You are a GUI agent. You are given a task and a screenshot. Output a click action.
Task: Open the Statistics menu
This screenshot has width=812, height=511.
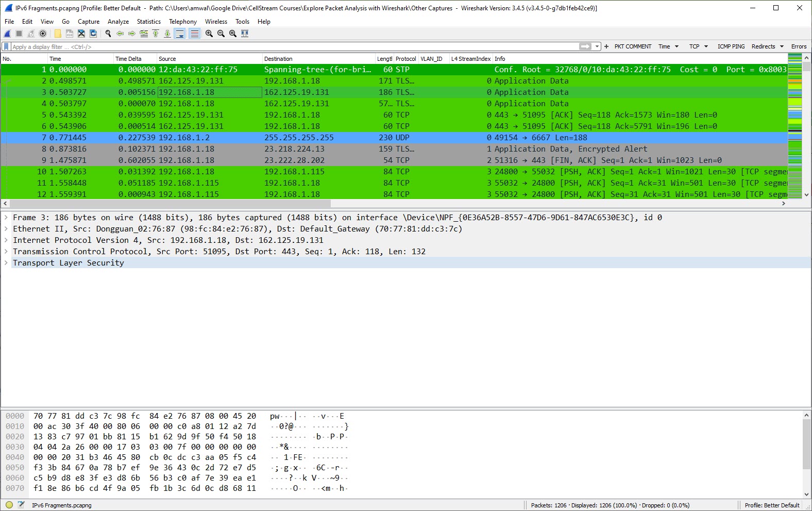tap(148, 22)
